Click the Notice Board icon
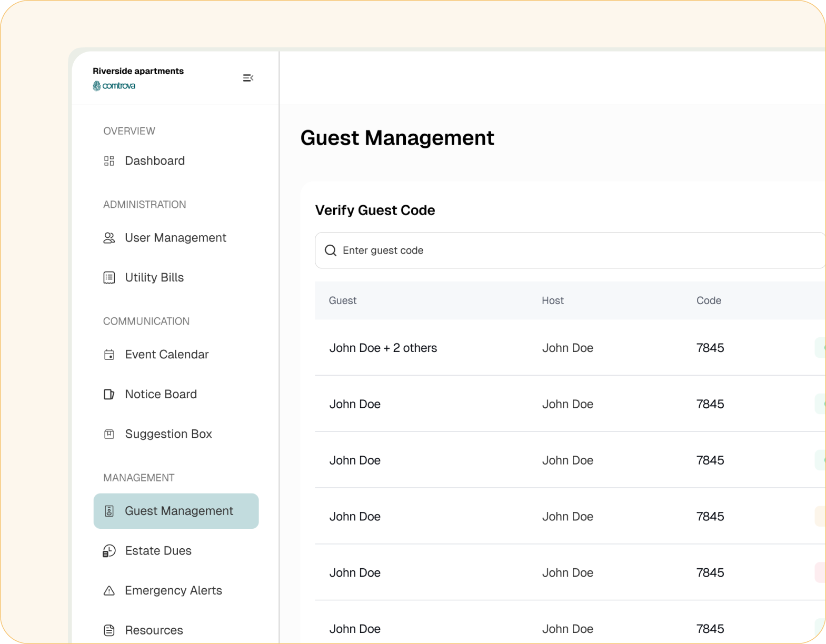 (x=109, y=395)
